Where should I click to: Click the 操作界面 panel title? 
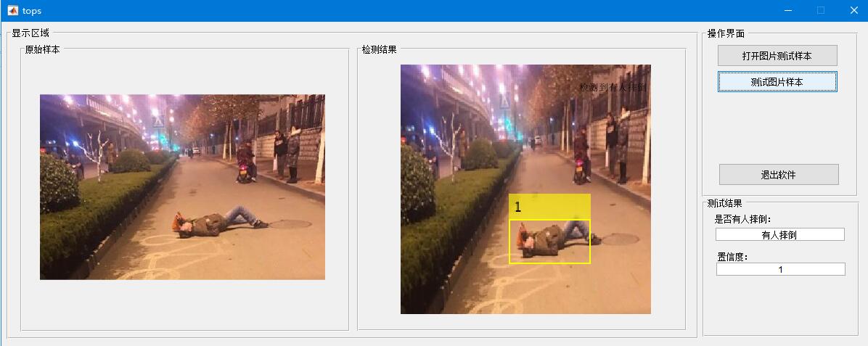tap(726, 34)
